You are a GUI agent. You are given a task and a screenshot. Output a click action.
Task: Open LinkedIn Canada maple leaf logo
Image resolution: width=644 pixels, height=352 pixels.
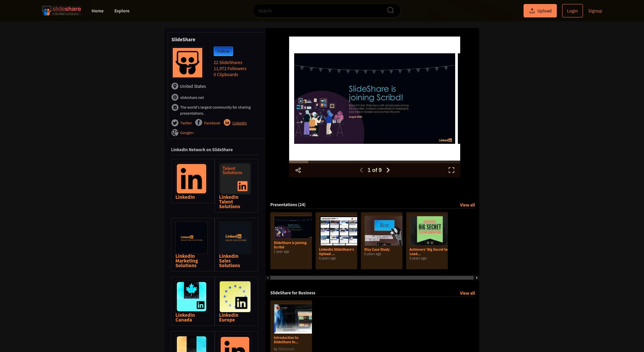click(192, 297)
